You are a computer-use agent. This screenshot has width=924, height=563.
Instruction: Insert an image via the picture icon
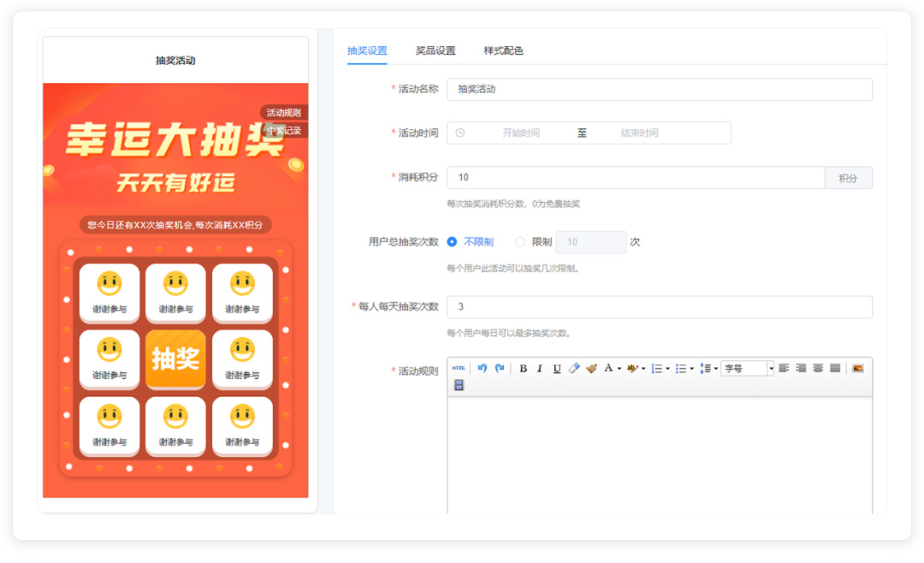point(858,369)
